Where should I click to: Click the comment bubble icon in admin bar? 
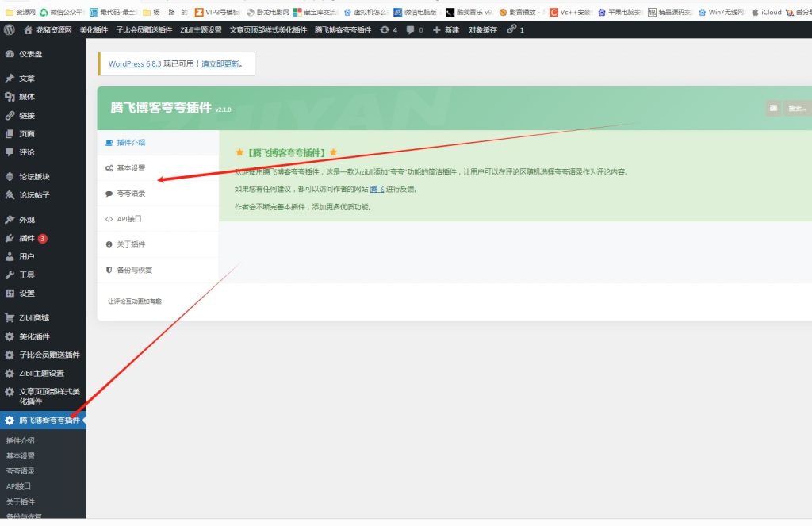[x=414, y=29]
